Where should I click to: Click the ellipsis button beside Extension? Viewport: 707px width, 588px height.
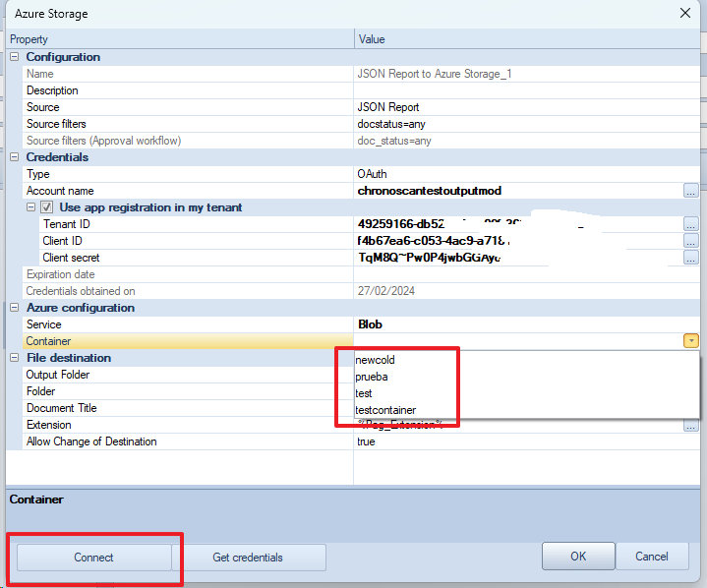pyautogui.click(x=691, y=425)
